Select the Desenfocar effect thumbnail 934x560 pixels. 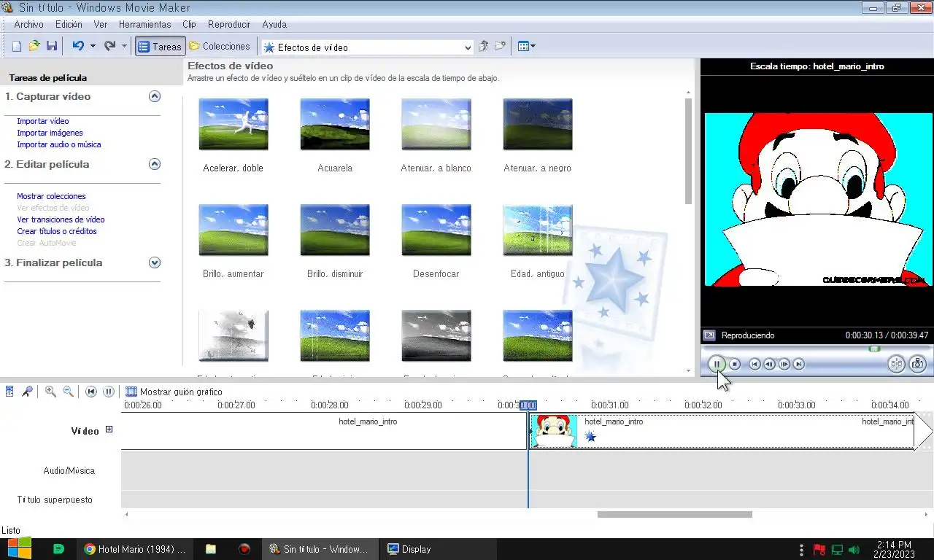click(436, 230)
